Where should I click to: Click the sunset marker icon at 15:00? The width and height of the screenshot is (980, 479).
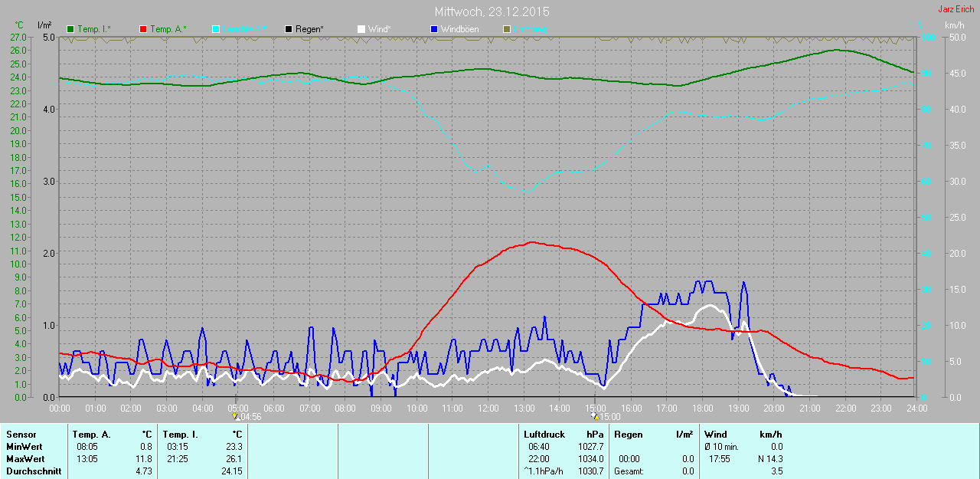pos(595,416)
